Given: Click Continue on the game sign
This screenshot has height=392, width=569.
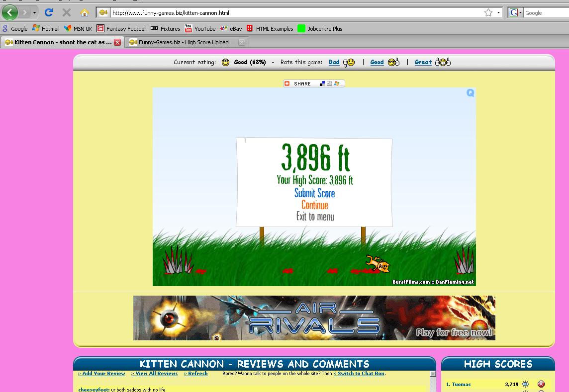Looking at the screenshot, I should tap(315, 205).
